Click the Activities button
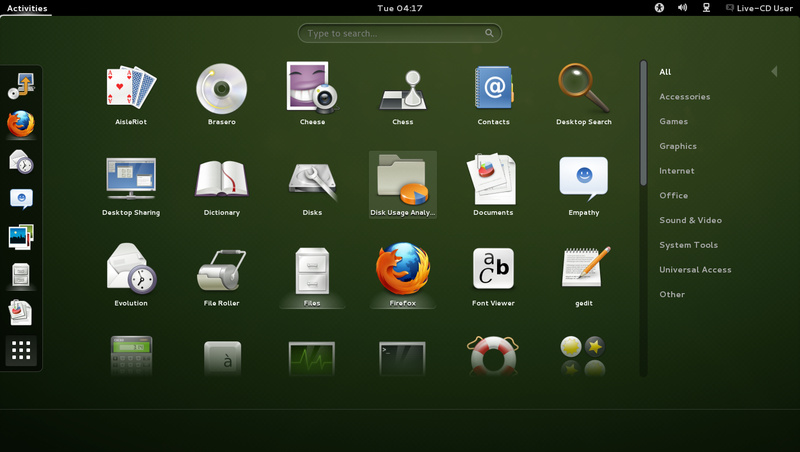 point(27,8)
